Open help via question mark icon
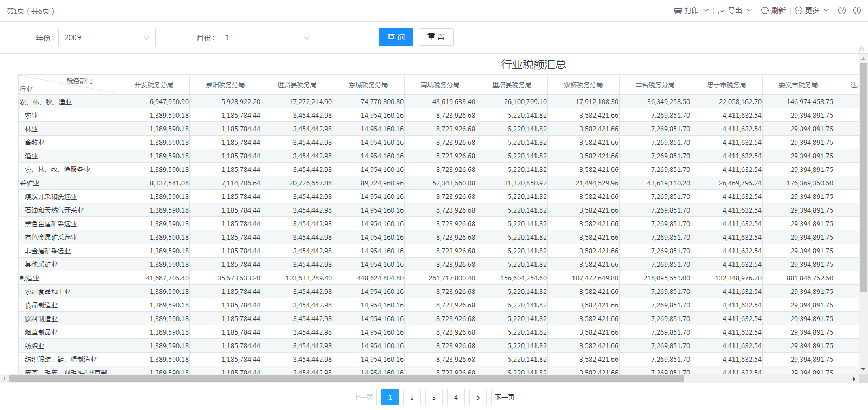The height and width of the screenshot is (410, 868). click(842, 10)
